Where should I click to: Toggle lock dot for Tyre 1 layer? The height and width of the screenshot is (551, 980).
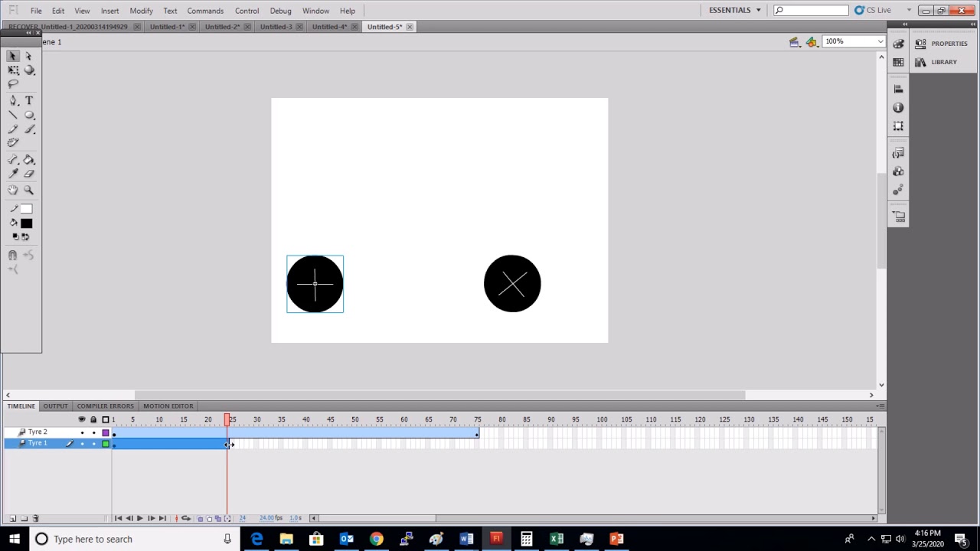point(93,444)
